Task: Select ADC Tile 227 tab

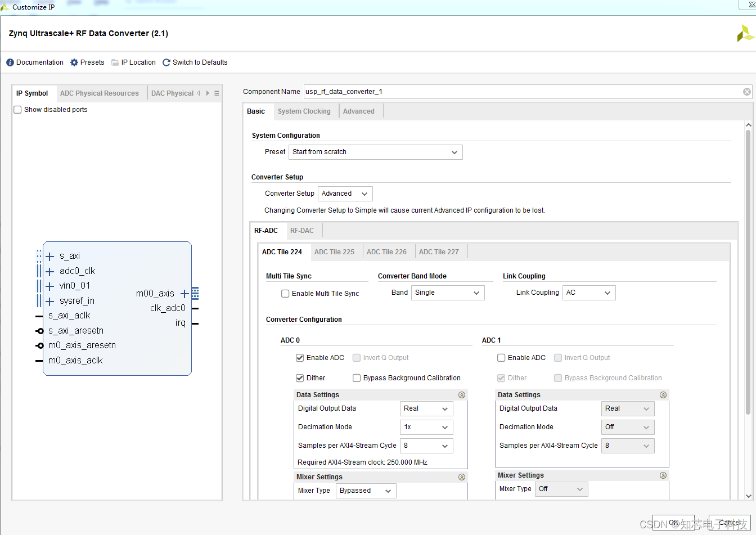Action: coord(439,252)
